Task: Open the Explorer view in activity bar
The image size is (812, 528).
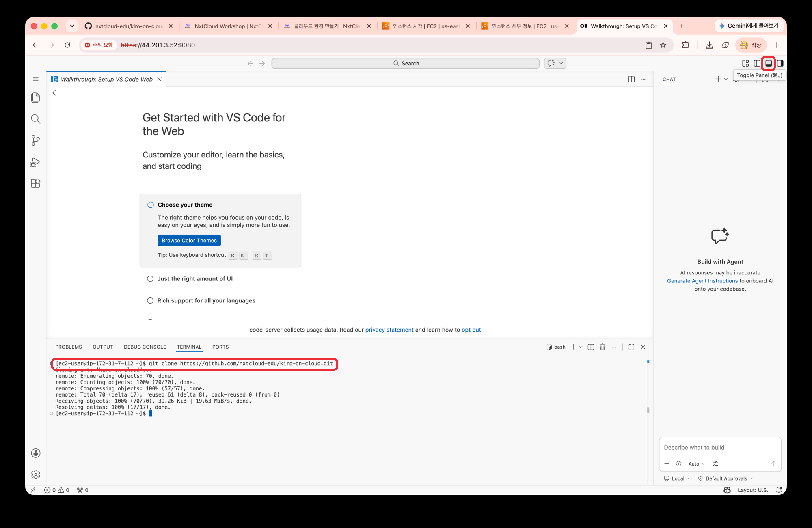Action: [x=36, y=97]
